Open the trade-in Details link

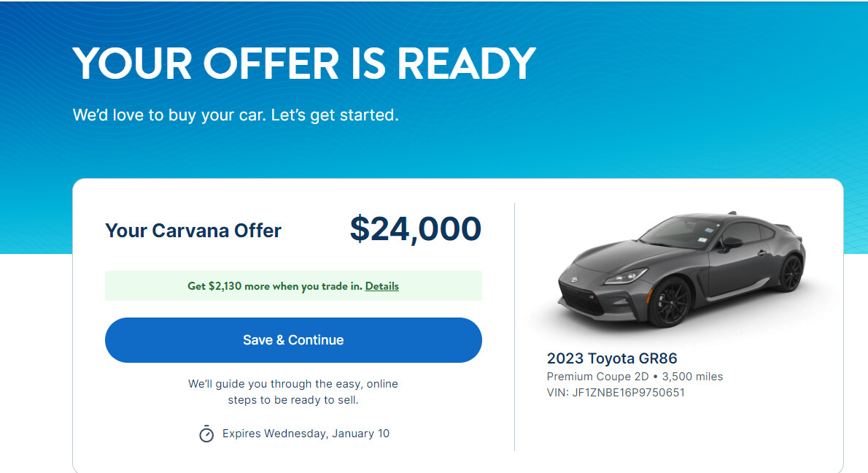(382, 286)
